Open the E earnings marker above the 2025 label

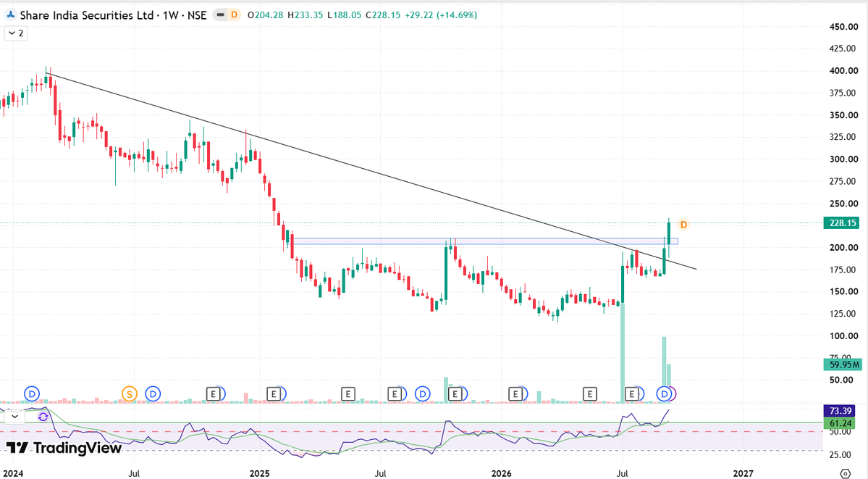point(274,394)
